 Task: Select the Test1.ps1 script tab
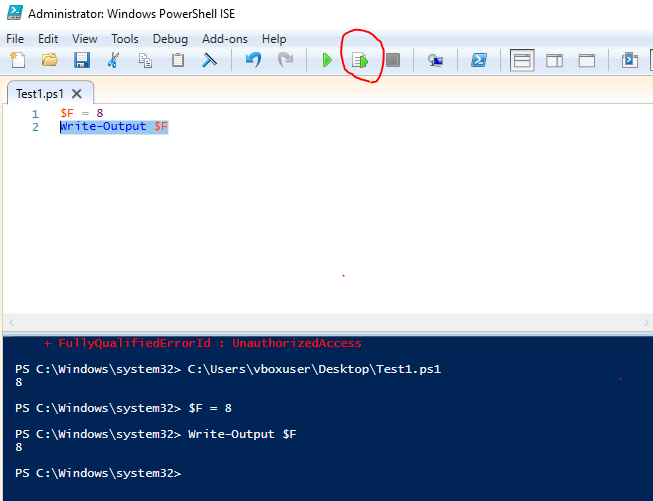tap(40, 94)
